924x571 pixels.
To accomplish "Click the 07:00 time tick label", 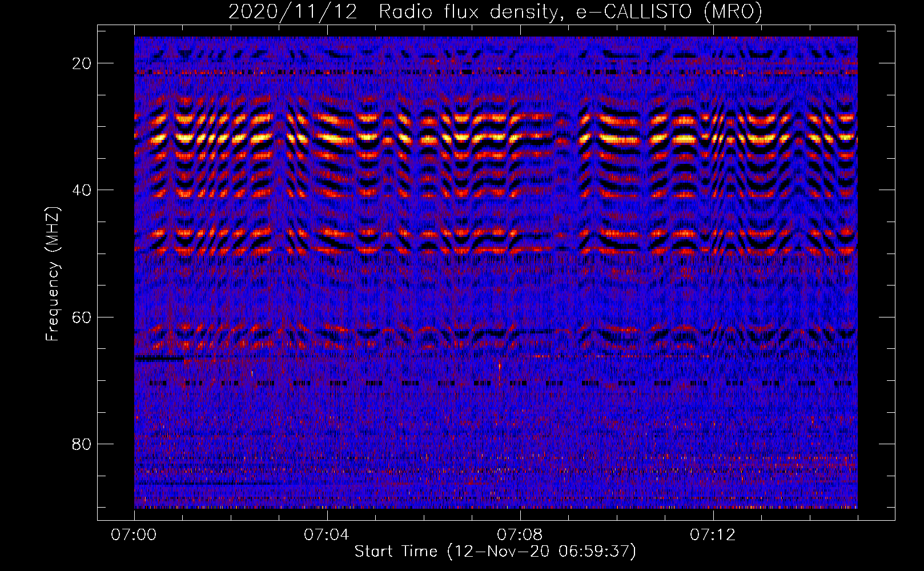I will click(134, 535).
